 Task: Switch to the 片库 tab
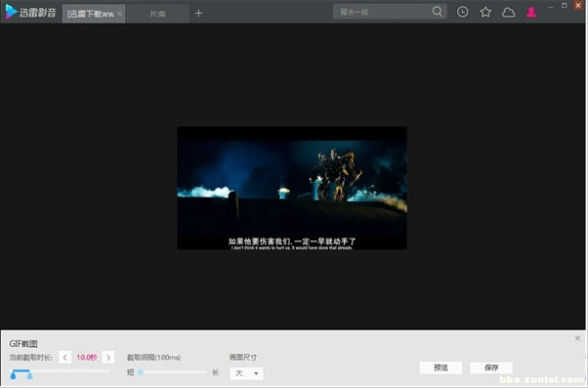(157, 14)
